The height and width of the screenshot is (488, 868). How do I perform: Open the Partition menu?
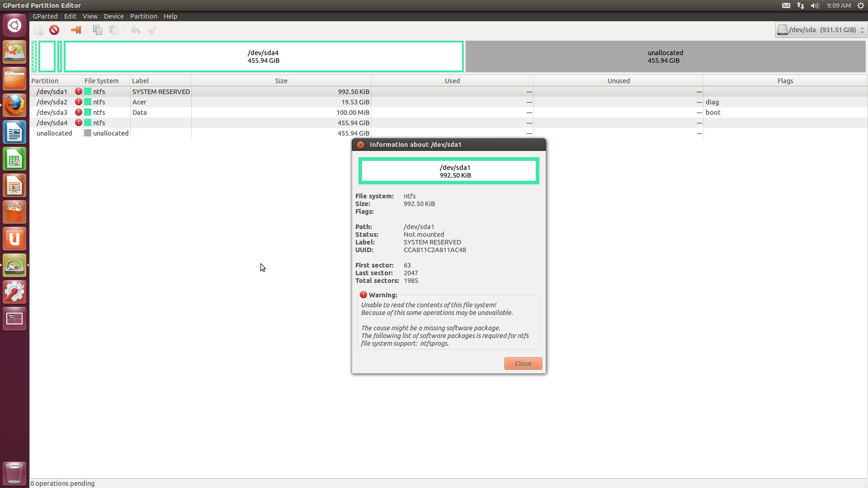pos(144,16)
